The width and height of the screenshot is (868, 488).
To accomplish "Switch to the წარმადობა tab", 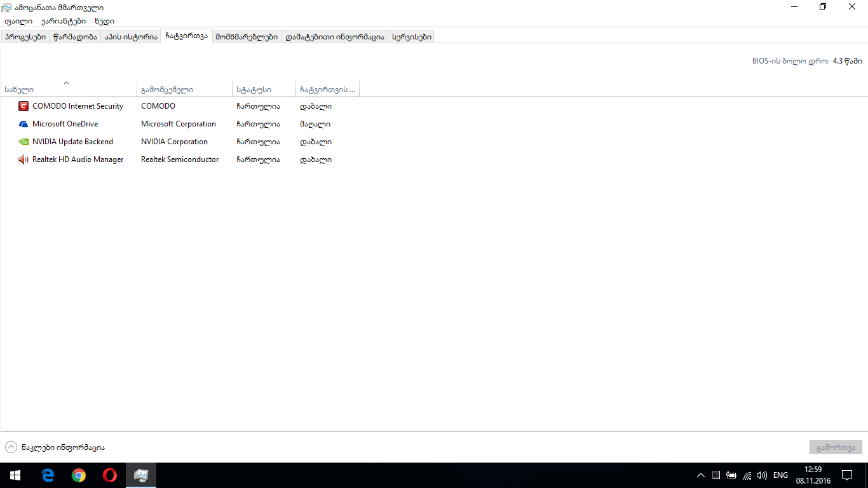I will (76, 37).
